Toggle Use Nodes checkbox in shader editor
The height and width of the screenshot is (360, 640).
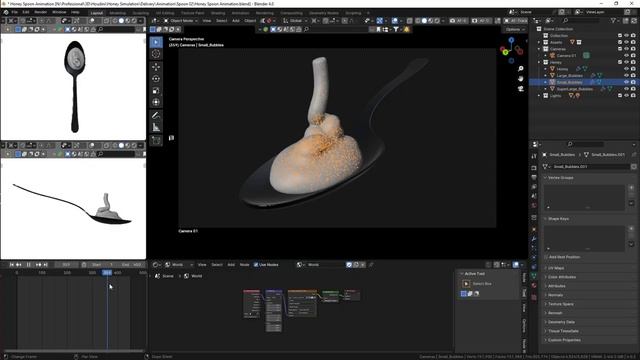[256, 264]
